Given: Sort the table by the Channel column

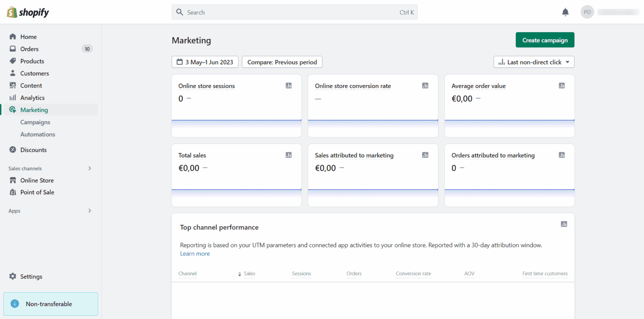Looking at the screenshot, I should pyautogui.click(x=187, y=273).
